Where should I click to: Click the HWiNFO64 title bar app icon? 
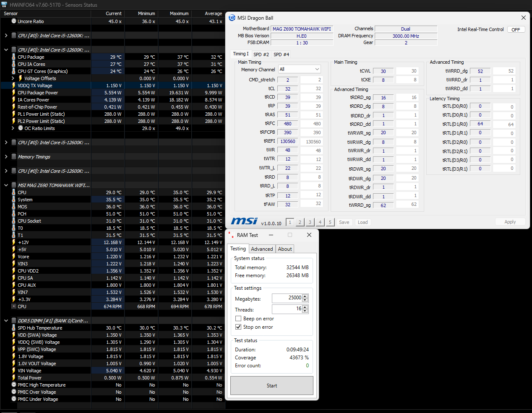pyautogui.click(x=4, y=5)
